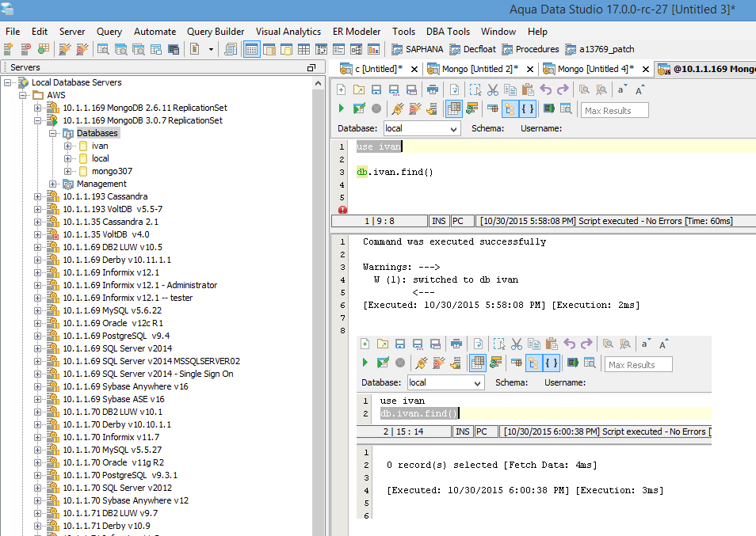The image size is (756, 536).
Task: Click the 'db.ivan.find()' line in the editor
Action: coord(395,172)
